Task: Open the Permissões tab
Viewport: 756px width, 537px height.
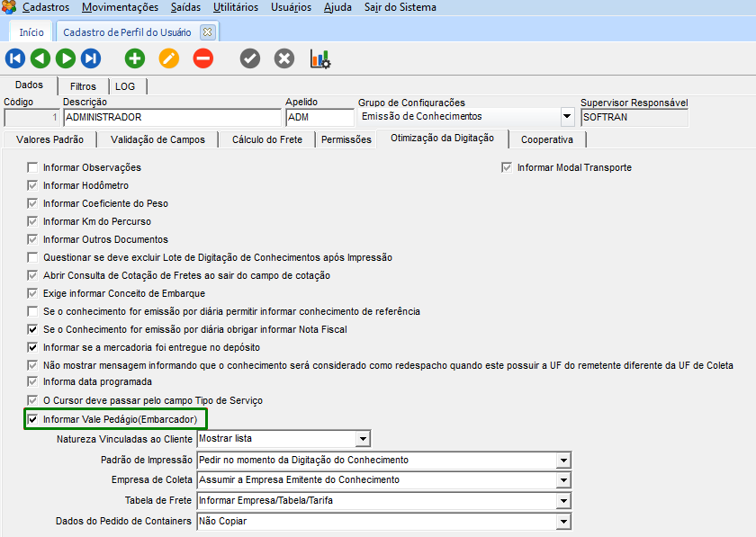Action: 346,139
